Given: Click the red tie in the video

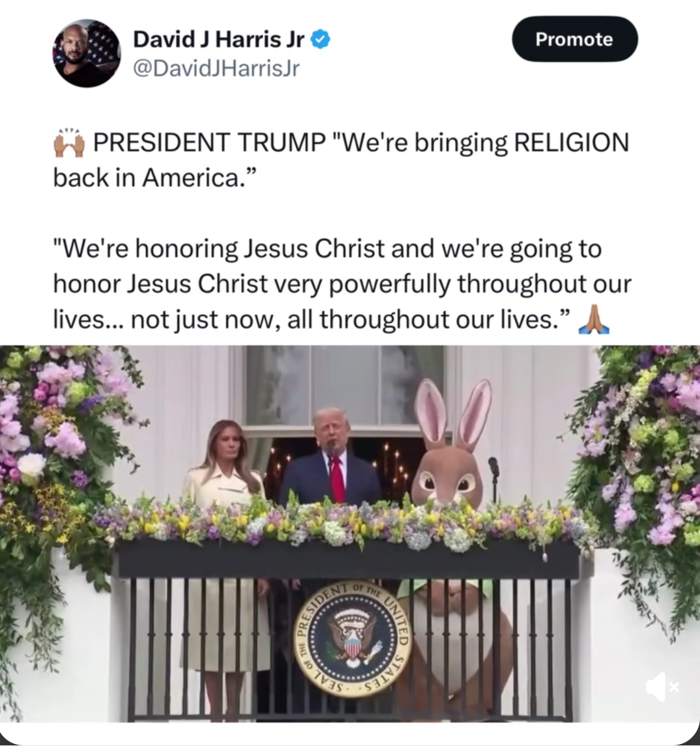Looking at the screenshot, I should click(338, 479).
